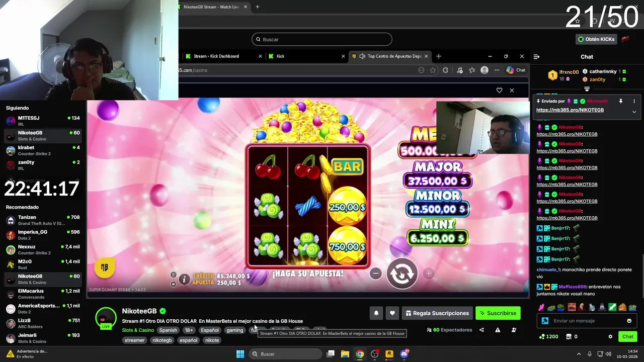Click the yellow MB logo badge

(x=105, y=267)
